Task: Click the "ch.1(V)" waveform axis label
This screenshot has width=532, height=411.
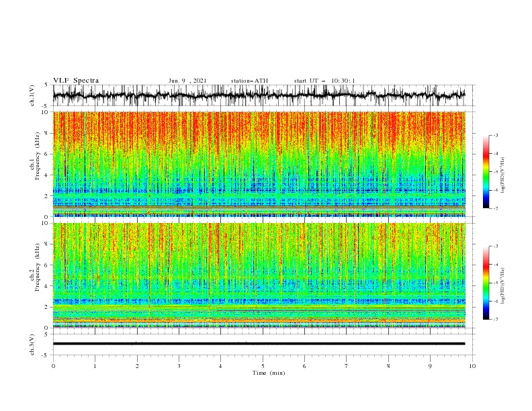Action: (32, 95)
